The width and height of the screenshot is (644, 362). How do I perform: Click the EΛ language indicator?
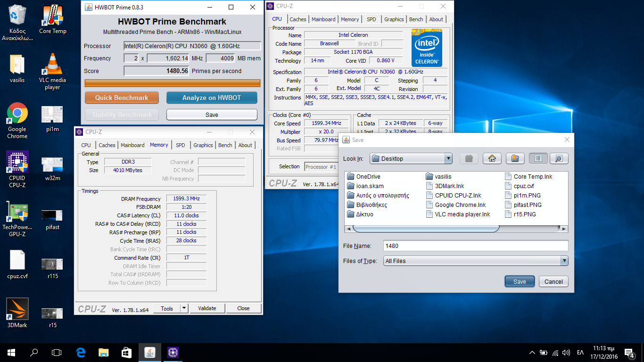tap(580, 352)
